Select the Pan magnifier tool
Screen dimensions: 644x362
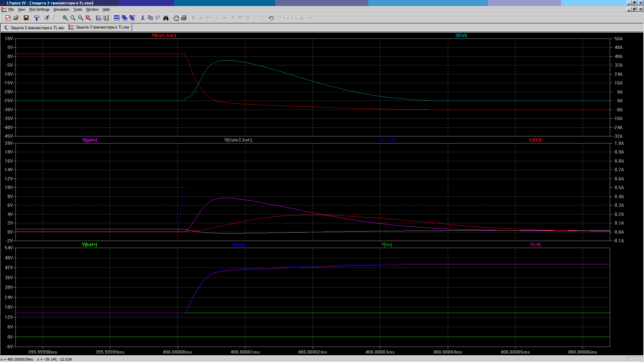click(x=73, y=18)
